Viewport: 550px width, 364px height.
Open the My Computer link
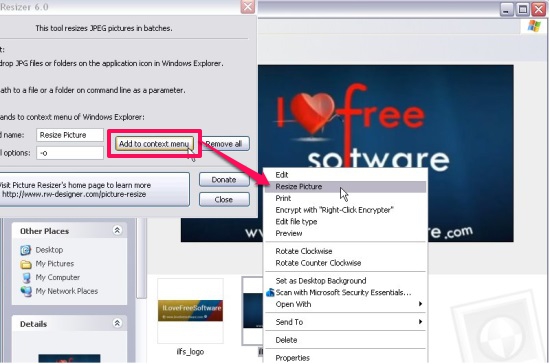pyautogui.click(x=58, y=277)
